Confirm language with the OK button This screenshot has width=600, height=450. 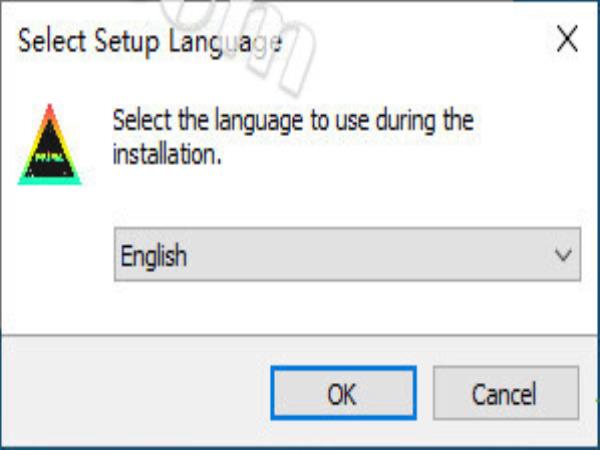[343, 393]
